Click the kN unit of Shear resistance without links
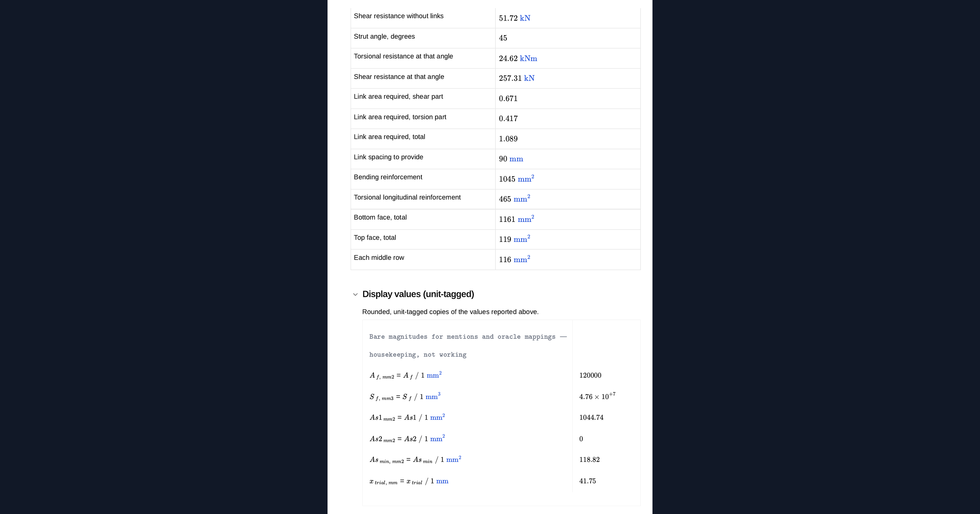This screenshot has width=980, height=514. coord(525,18)
